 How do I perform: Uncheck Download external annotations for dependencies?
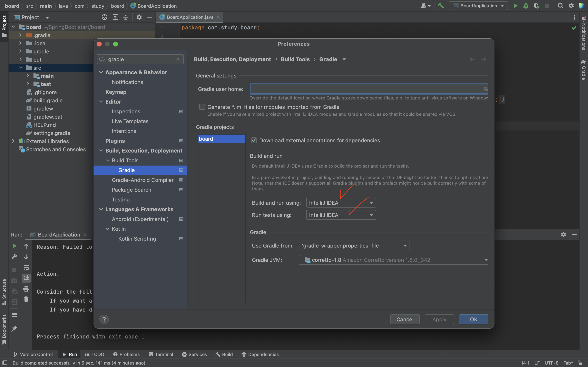click(254, 140)
